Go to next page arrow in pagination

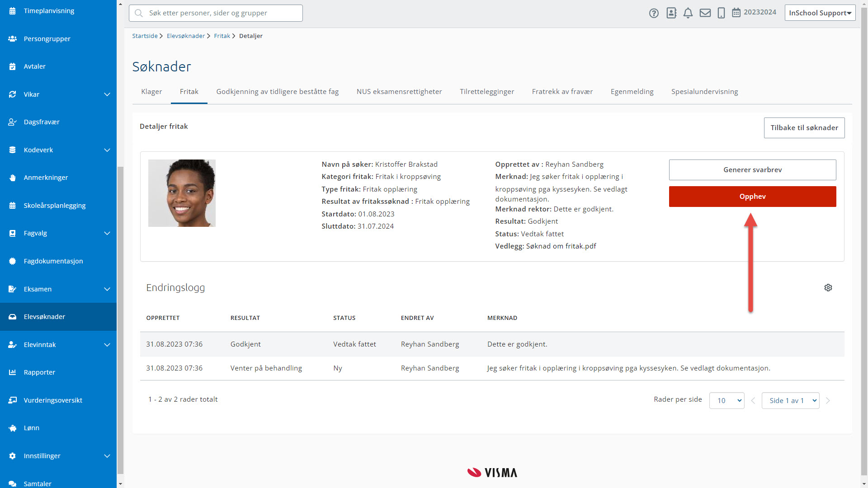[828, 401]
